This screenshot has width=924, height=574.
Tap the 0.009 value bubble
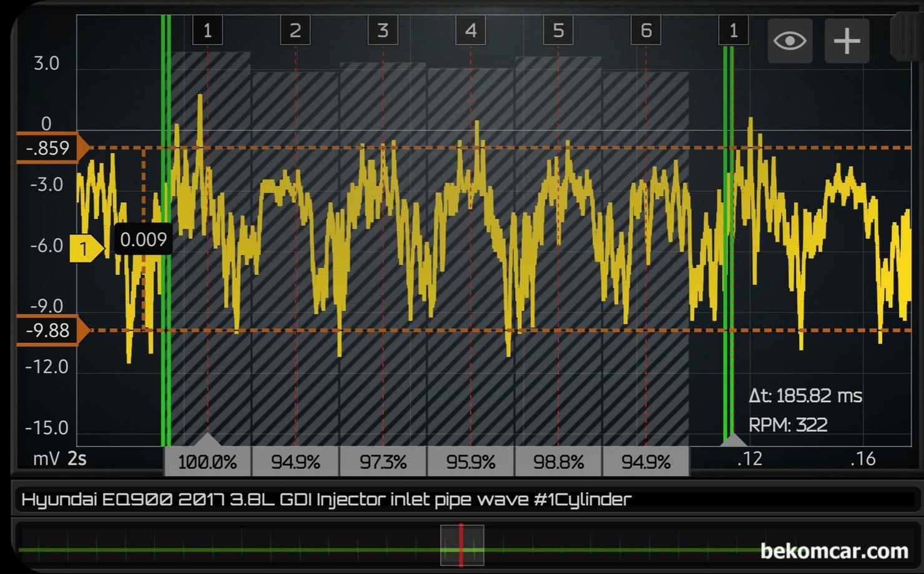point(143,239)
